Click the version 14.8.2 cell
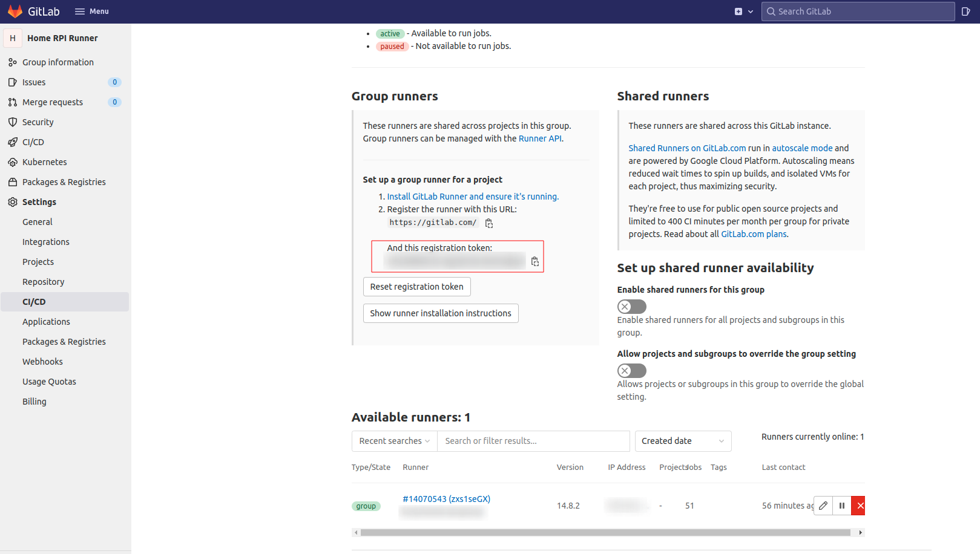Screen dimensions: 980x554 568,506
